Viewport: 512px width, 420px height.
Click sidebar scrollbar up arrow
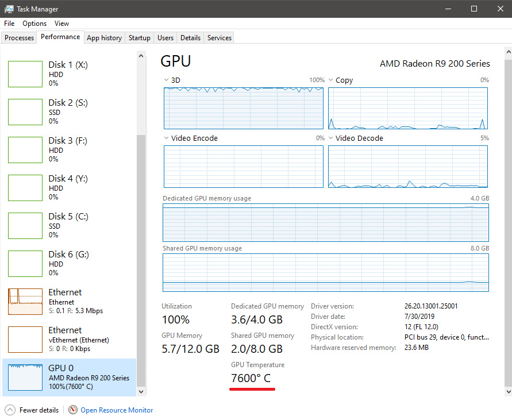coord(141,56)
